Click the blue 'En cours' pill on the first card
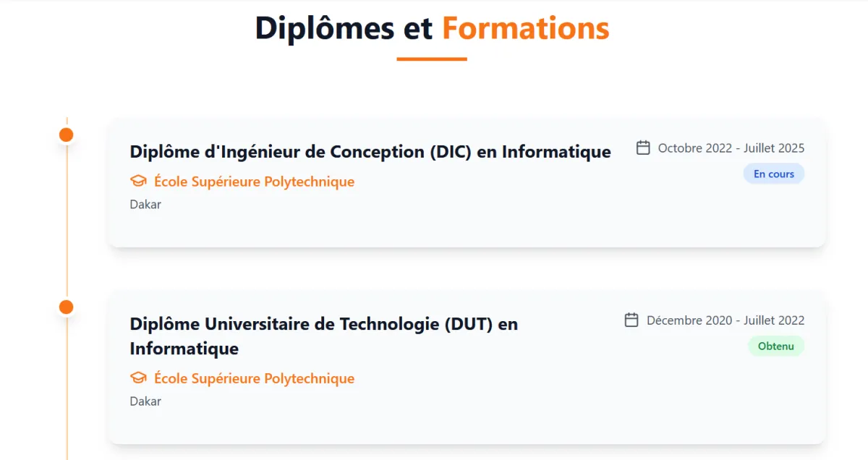This screenshot has width=868, height=460. (774, 174)
